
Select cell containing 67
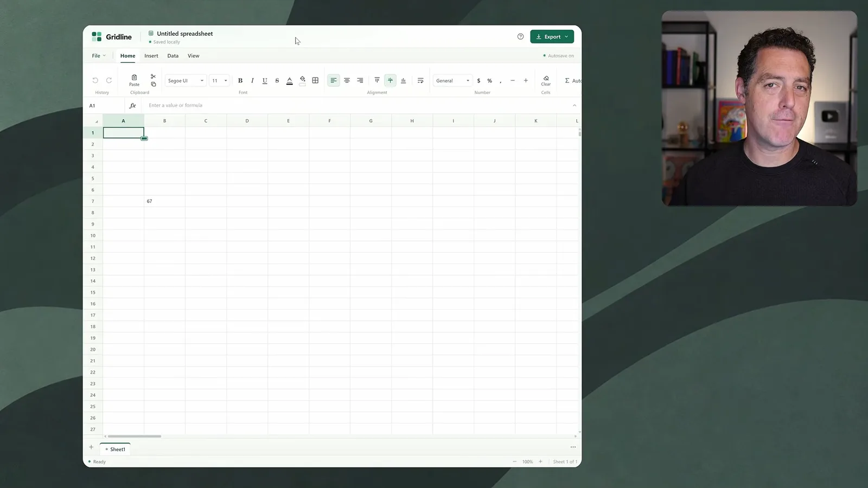coord(164,201)
